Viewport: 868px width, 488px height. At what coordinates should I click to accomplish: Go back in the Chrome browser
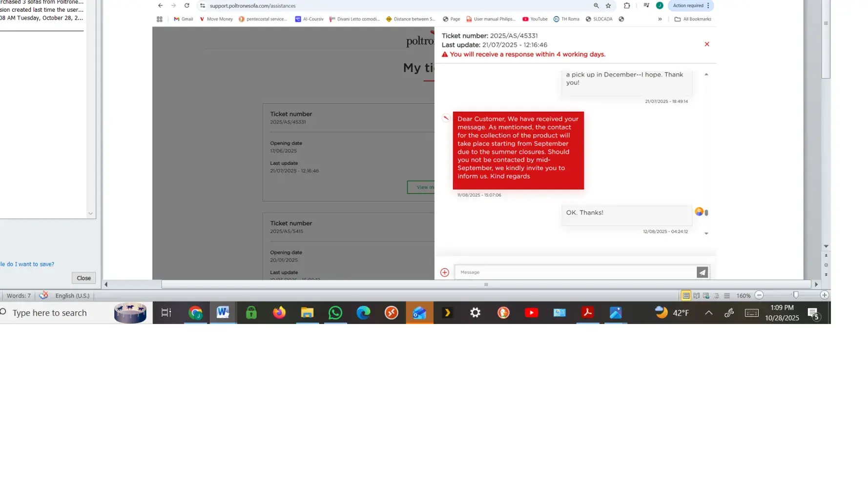pyautogui.click(x=160, y=5)
